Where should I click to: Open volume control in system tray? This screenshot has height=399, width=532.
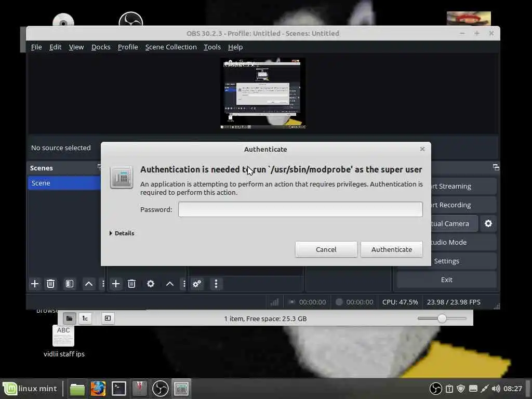tap(496, 389)
